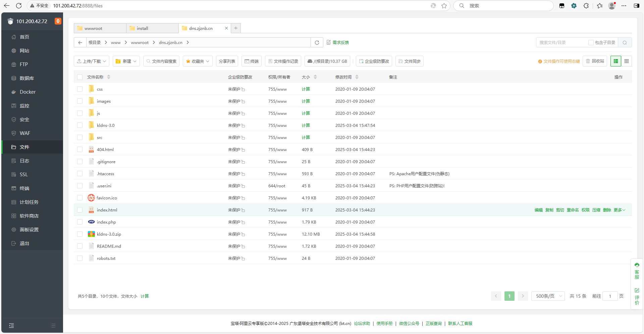Click the file content search (文件内容搜索) button
644x334 pixels.
pos(161,61)
